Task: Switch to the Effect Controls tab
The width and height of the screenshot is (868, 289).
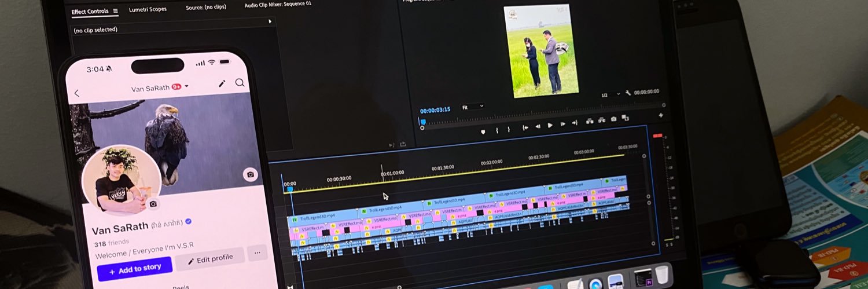Action: [x=89, y=12]
